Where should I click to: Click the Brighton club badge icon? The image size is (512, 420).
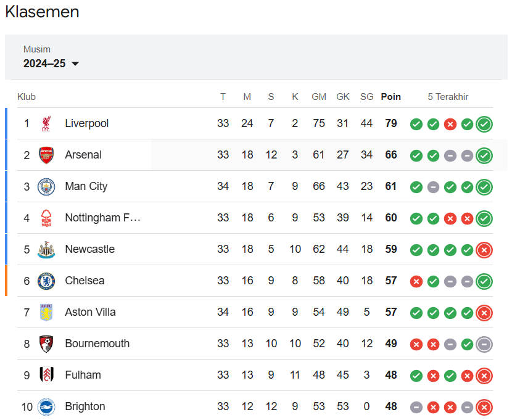click(46, 406)
